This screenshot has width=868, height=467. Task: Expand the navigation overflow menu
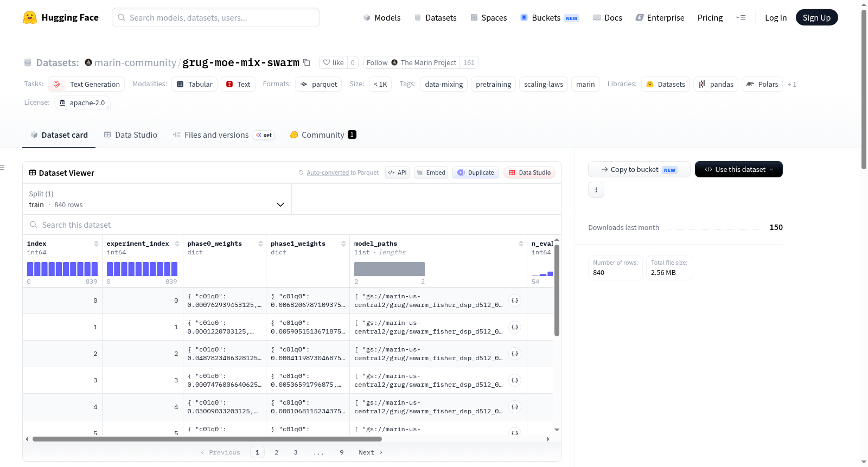(741, 17)
